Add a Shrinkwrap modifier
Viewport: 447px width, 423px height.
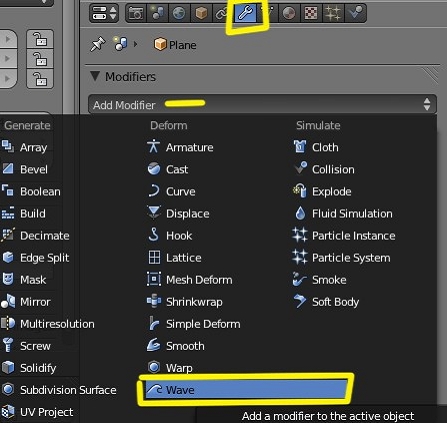[185, 302]
